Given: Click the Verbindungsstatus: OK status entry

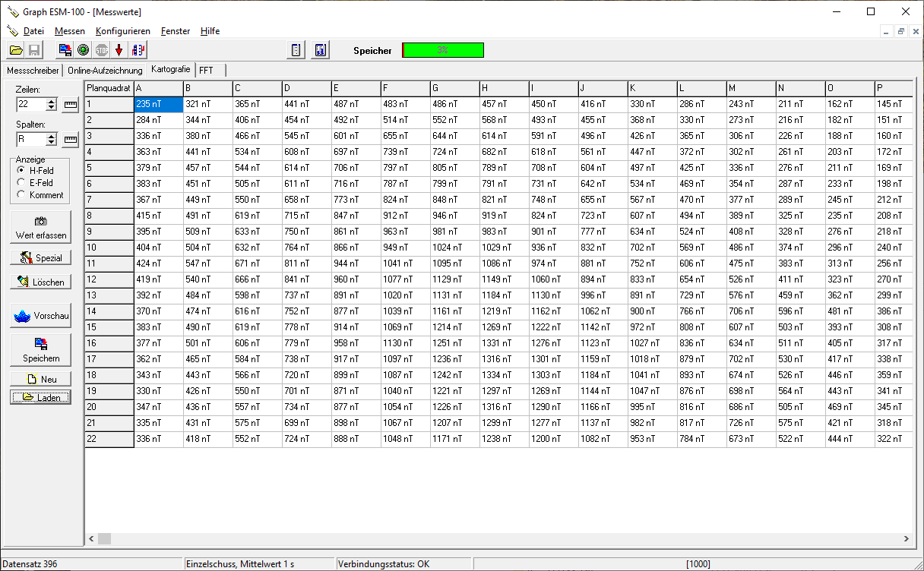Looking at the screenshot, I should click(403, 564).
